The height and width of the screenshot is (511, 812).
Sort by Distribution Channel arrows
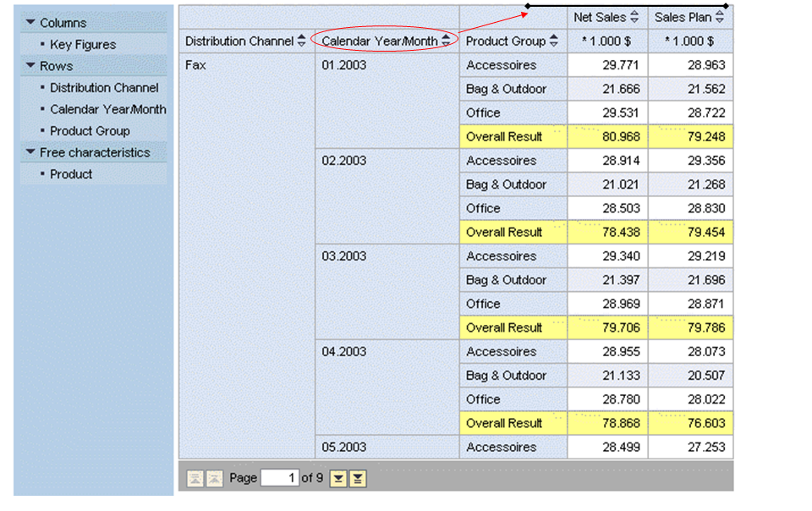[x=301, y=41]
